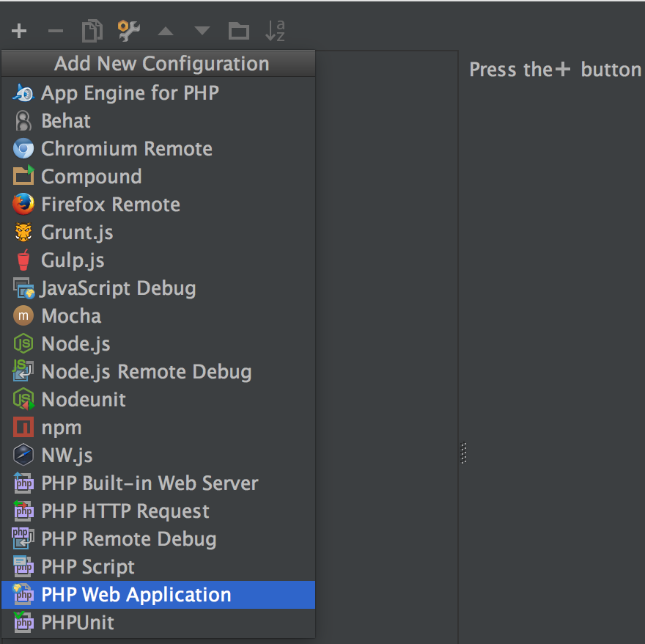This screenshot has width=645, height=644.
Task: Click the Nodeunit hexagon arrows icon
Action: point(23,400)
